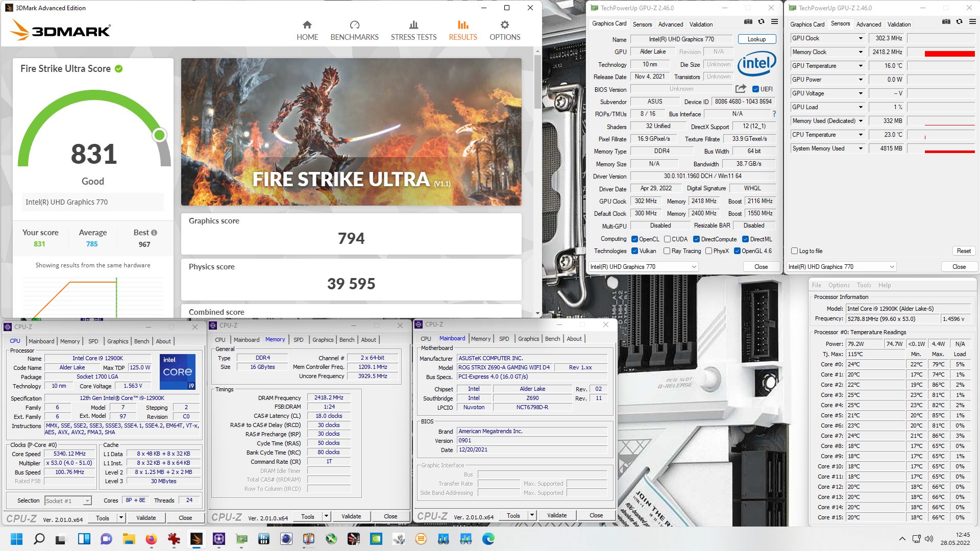
Task: Click Validate in the CPU-Z CPU window
Action: 146,518
